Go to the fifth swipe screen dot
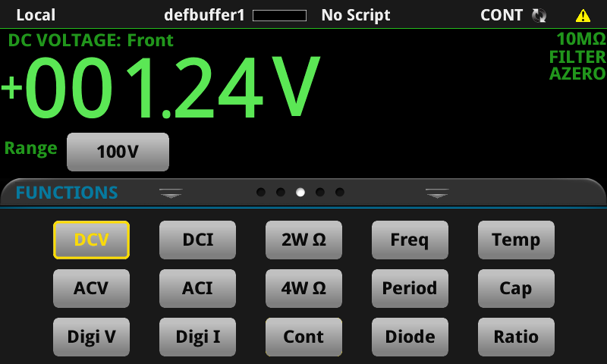This screenshot has width=607, height=364. tap(340, 193)
